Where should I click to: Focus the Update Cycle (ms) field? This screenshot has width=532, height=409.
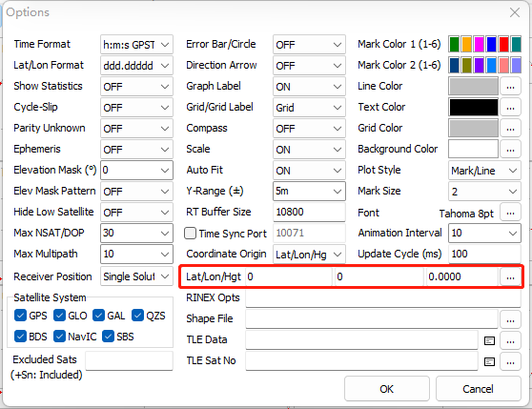[484, 254]
